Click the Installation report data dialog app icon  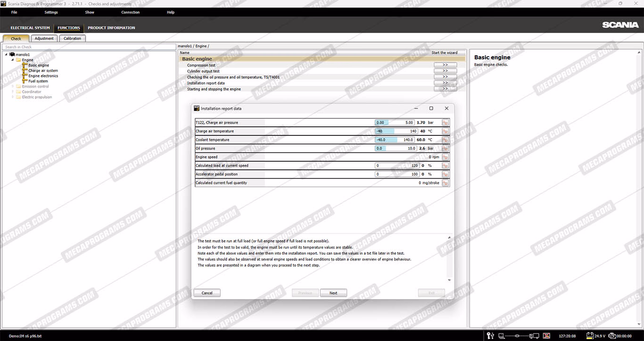point(197,108)
